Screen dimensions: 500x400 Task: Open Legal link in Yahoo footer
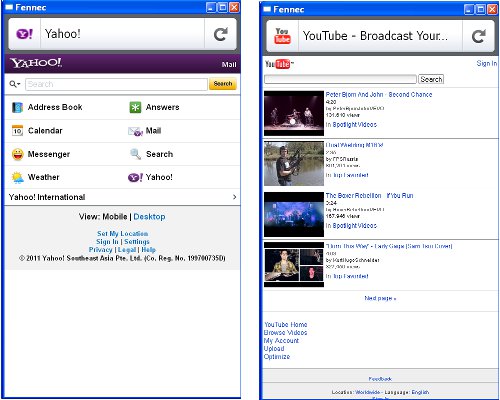(x=127, y=250)
